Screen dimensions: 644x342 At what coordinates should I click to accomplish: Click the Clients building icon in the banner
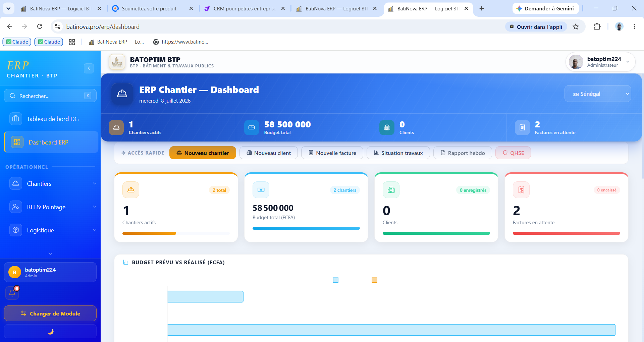(x=387, y=127)
